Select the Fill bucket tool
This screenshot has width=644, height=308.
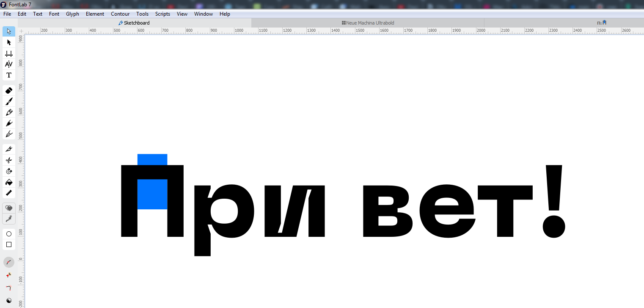point(9,182)
